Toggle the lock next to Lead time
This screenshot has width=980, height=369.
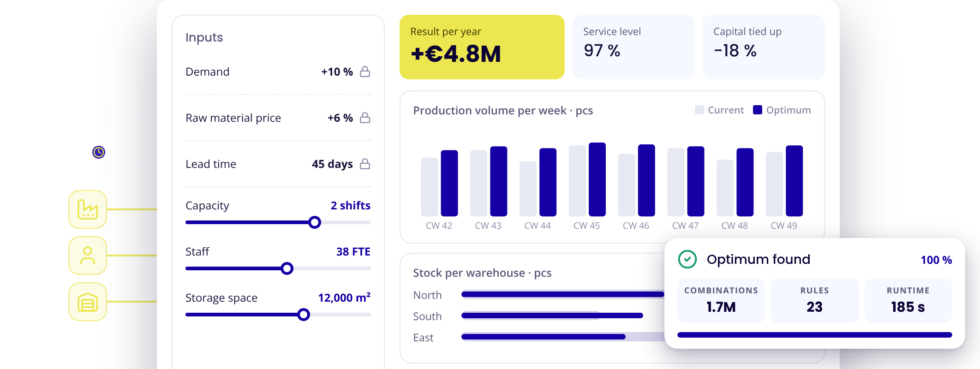[x=365, y=164]
